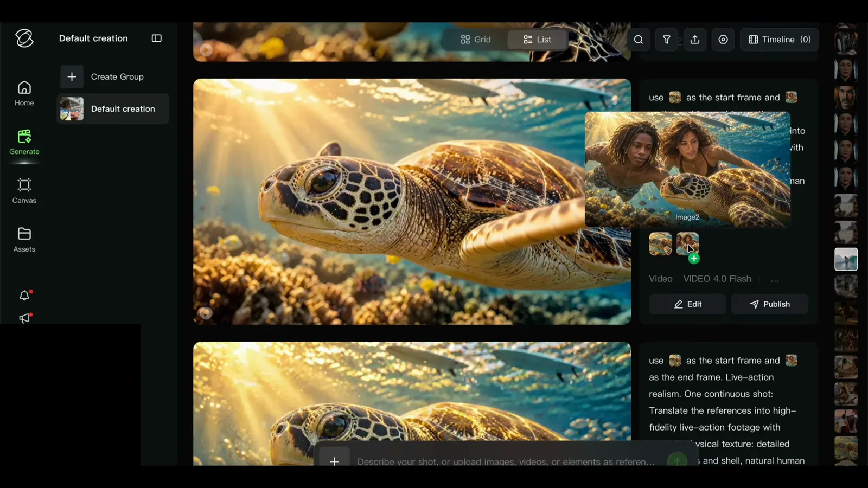Click inline end frame thumbnail in lower prompt
Image resolution: width=868 pixels, height=488 pixels.
click(792, 361)
